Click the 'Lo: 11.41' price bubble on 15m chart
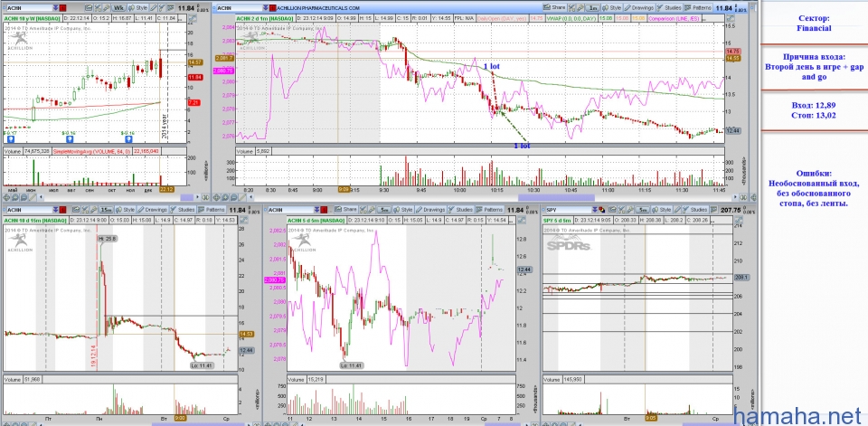 click(x=201, y=365)
